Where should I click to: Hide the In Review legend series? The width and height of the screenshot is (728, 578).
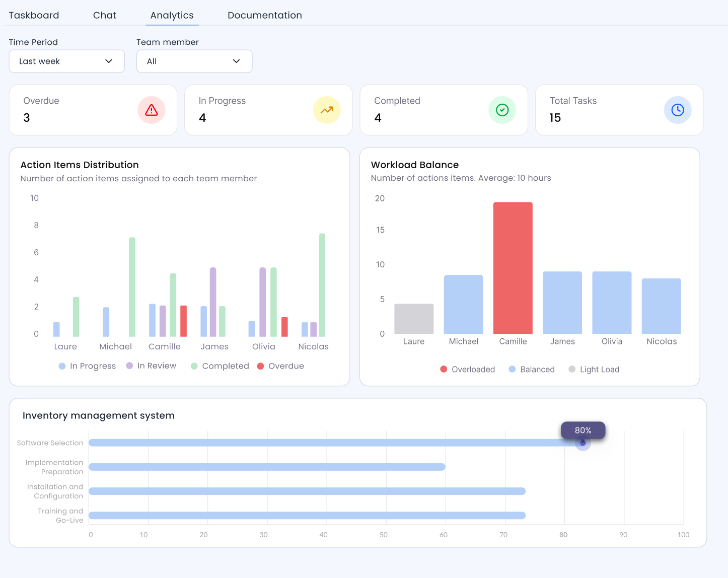151,366
